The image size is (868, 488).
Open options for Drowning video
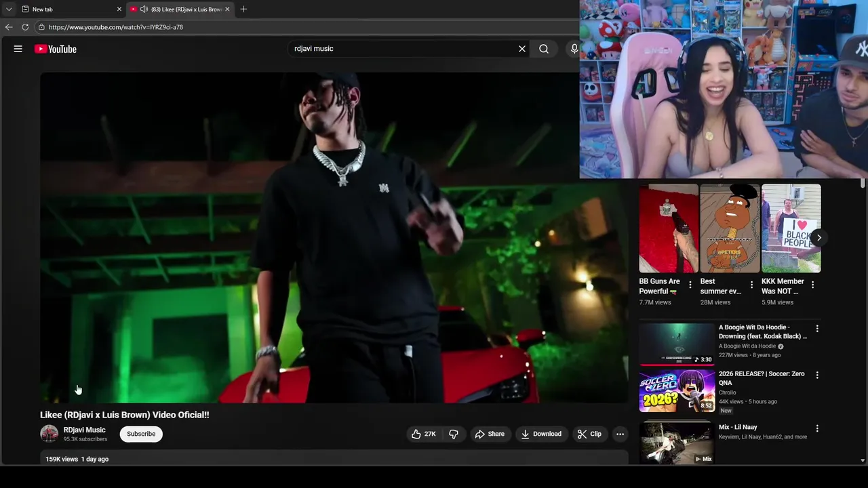point(817,329)
